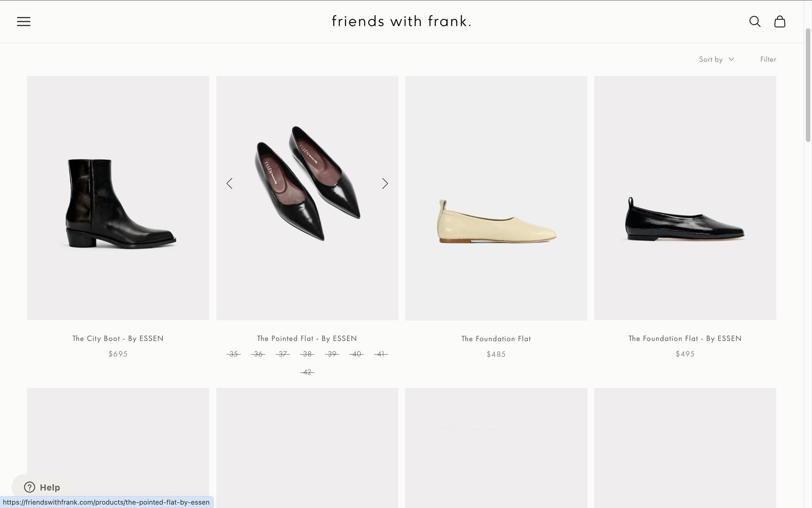Go to friends with frank. homepage logo
Image resolution: width=812 pixels, height=508 pixels.
click(x=402, y=21)
